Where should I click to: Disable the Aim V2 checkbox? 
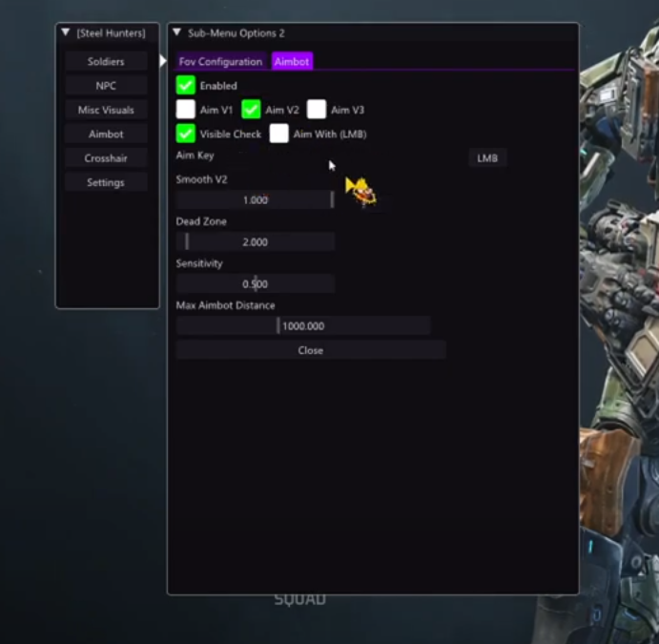(252, 110)
